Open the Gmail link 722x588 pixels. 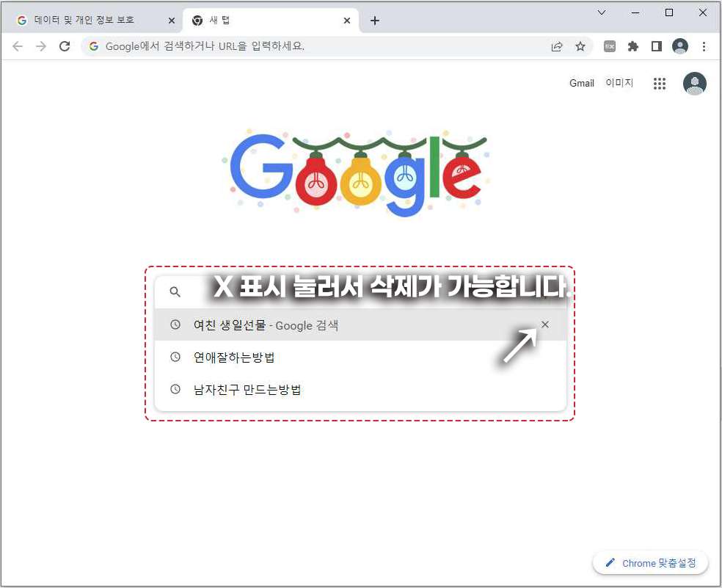pos(582,83)
